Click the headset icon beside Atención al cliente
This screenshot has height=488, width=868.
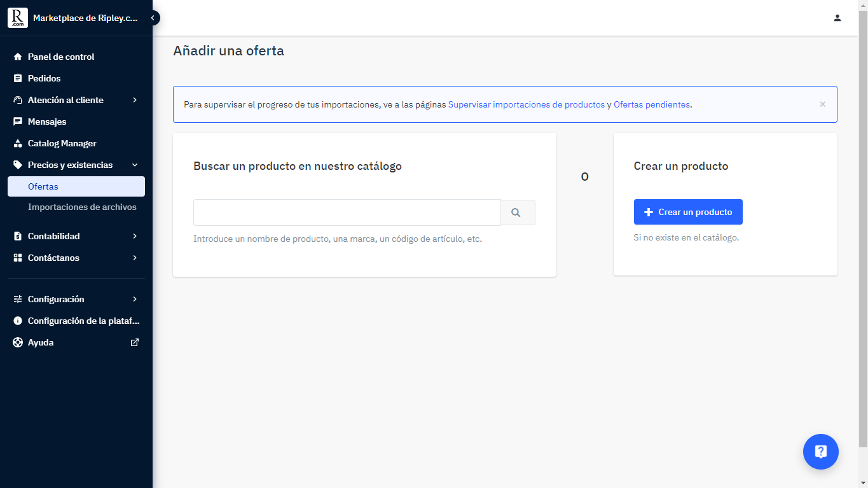coord(18,100)
